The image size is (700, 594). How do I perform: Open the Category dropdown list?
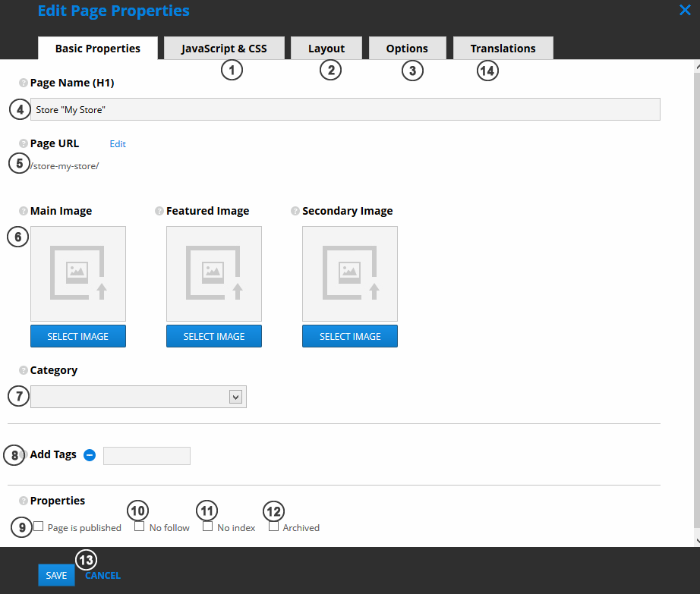coord(235,397)
